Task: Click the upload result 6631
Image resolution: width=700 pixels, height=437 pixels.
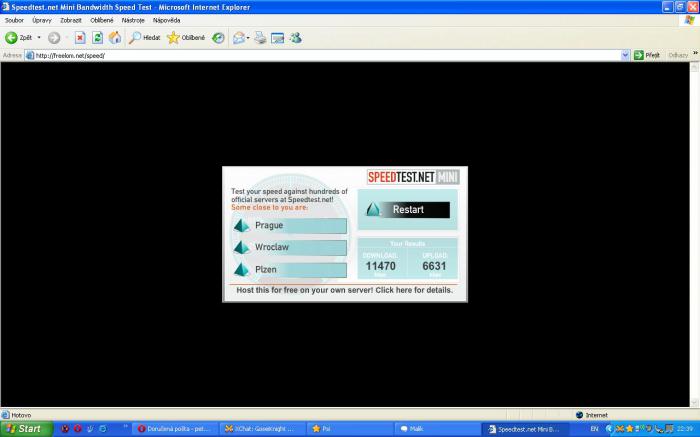Action: 434,266
